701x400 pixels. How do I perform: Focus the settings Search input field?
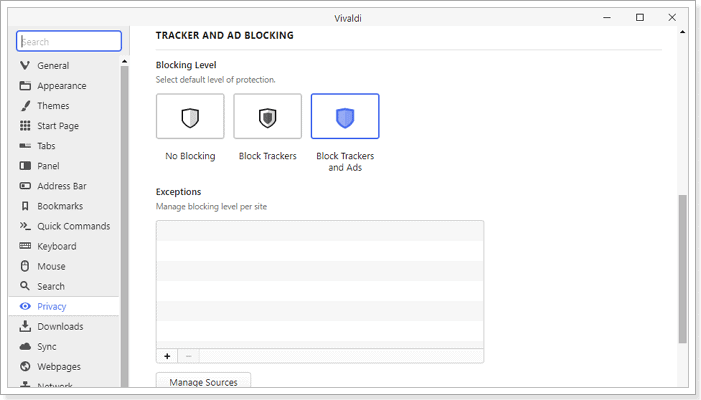69,42
